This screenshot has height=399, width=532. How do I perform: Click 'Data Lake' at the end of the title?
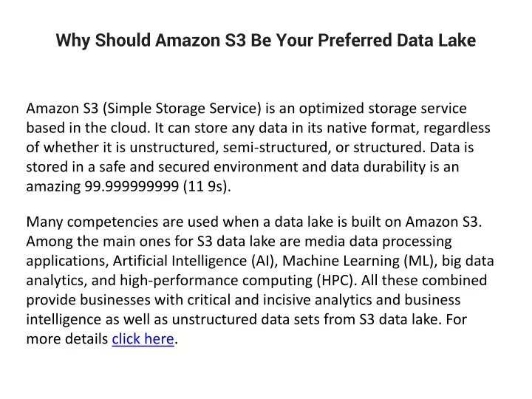click(437, 40)
